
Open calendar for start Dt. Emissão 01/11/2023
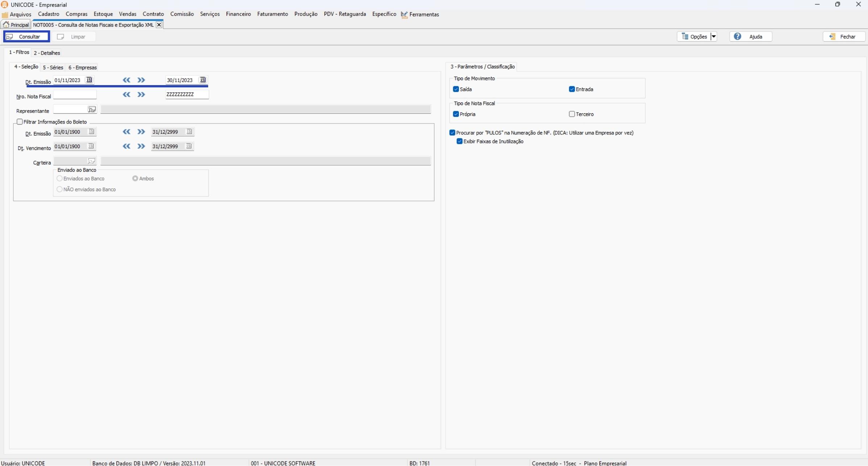click(x=89, y=80)
